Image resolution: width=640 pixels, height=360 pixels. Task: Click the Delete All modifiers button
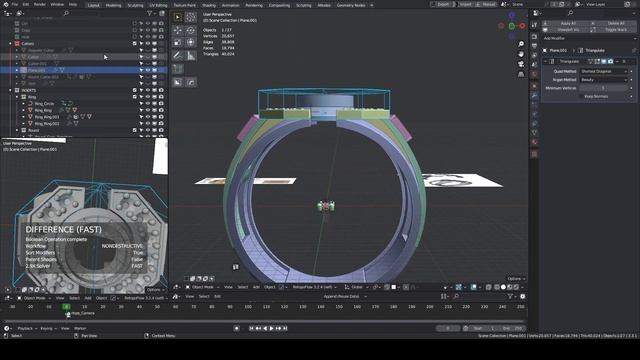[613, 23]
